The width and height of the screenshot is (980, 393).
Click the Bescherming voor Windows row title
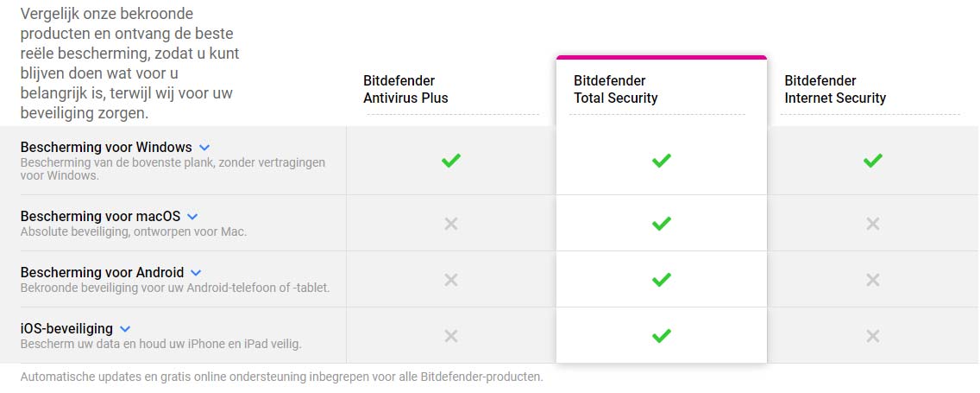(106, 148)
